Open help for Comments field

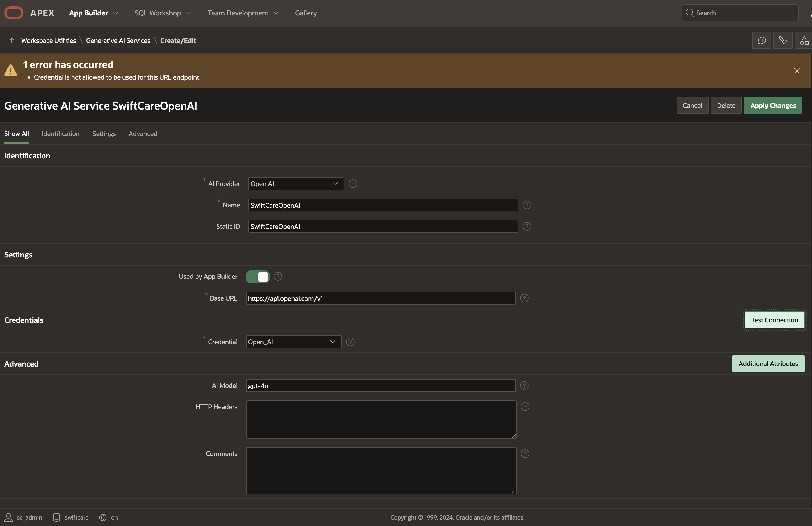click(525, 454)
